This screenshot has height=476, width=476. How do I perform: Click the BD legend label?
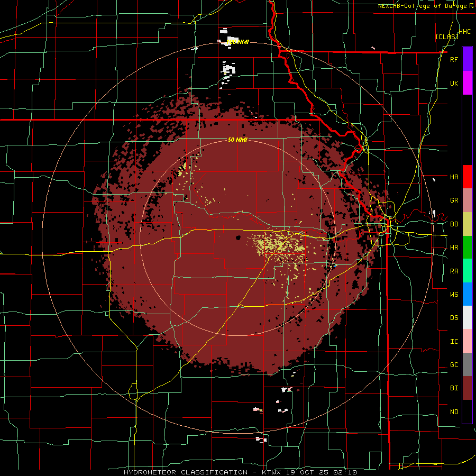pyautogui.click(x=454, y=224)
